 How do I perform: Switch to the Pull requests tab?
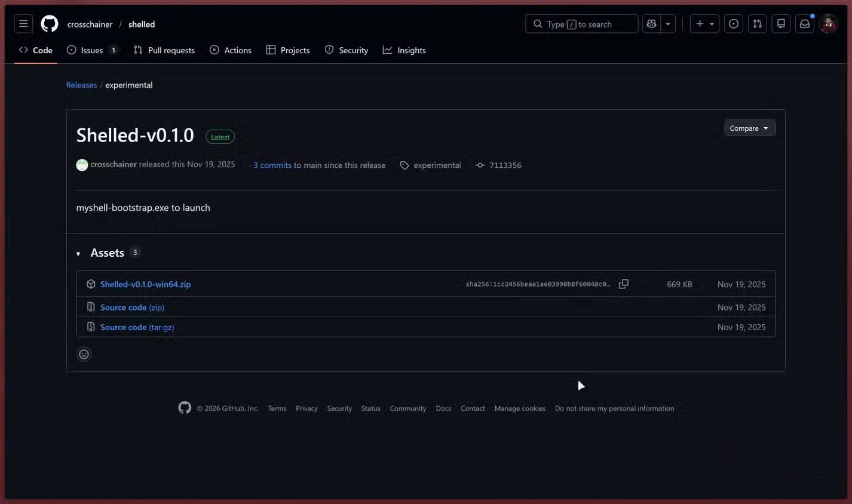click(x=164, y=50)
